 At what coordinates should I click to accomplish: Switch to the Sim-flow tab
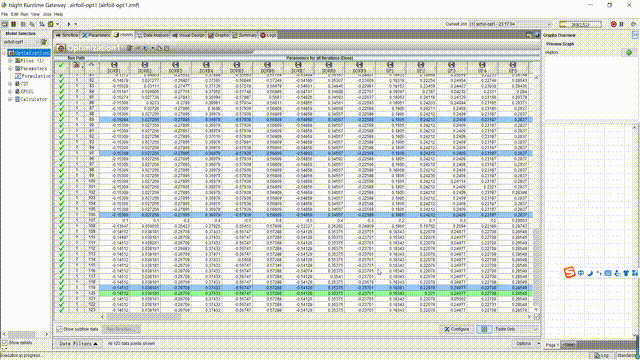[67, 36]
